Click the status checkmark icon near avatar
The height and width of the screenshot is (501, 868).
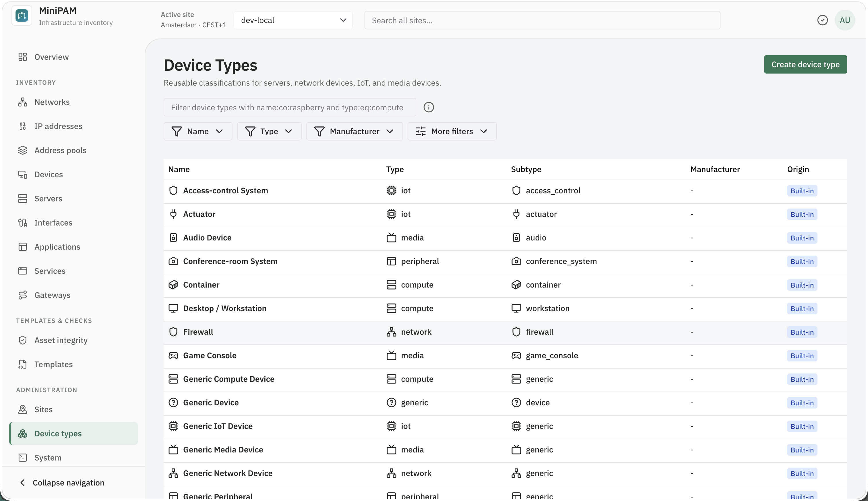click(x=822, y=20)
